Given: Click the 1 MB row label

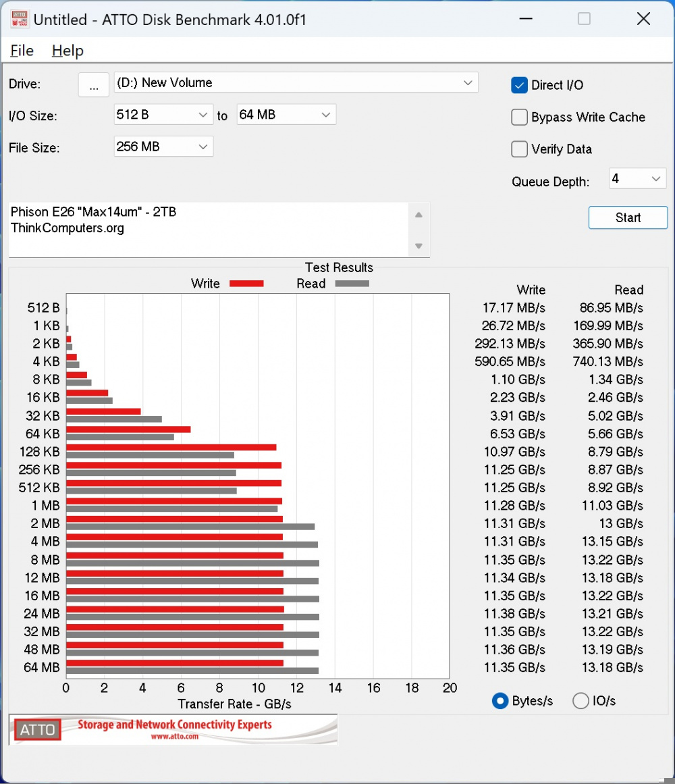Looking at the screenshot, I should tap(45, 506).
